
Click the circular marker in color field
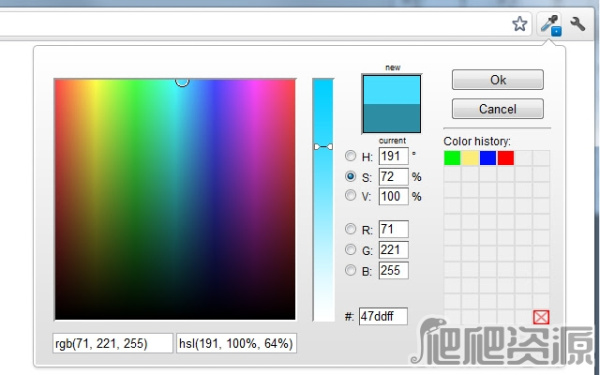182,81
